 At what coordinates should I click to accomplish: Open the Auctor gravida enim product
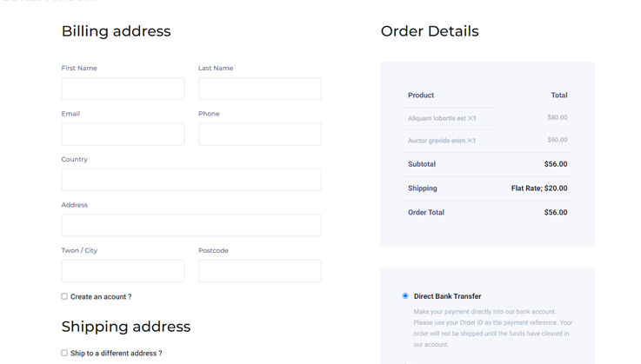(x=437, y=140)
